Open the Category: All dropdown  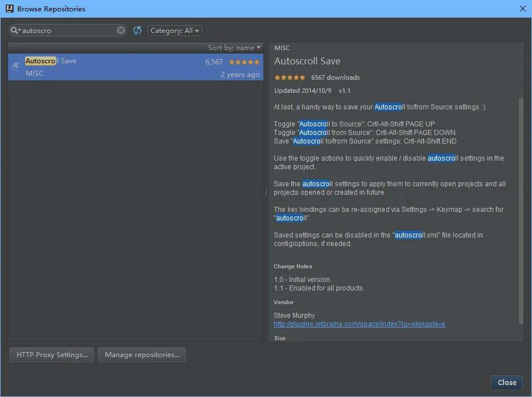click(x=174, y=31)
